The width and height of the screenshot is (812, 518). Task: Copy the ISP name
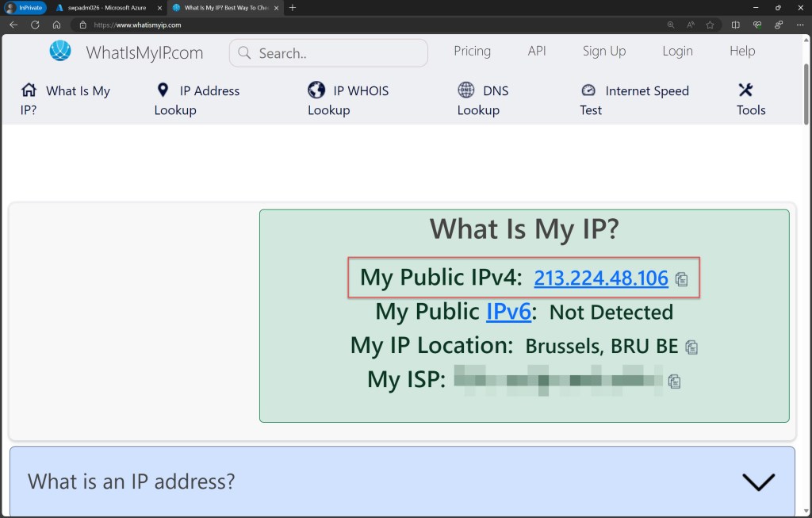coord(675,381)
